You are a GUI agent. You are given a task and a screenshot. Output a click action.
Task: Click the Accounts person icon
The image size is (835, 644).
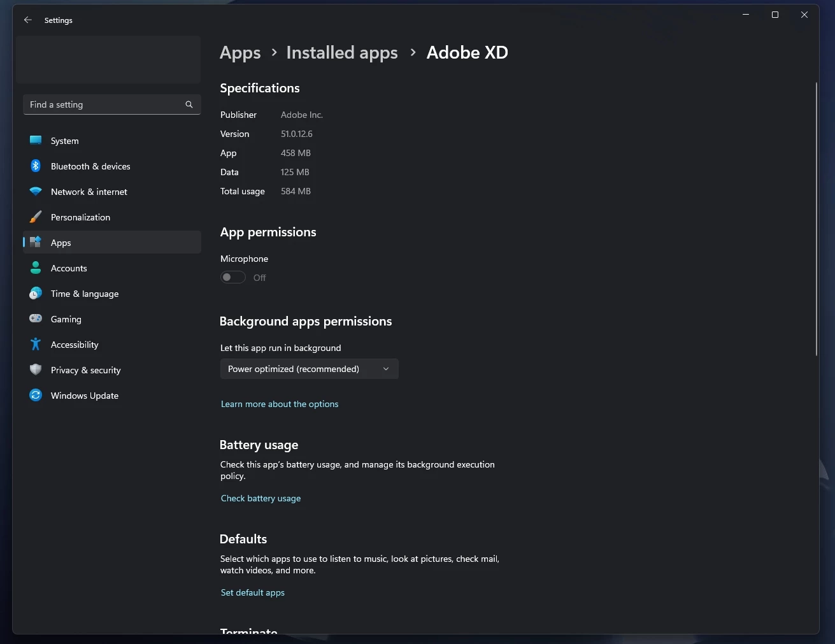click(x=36, y=268)
